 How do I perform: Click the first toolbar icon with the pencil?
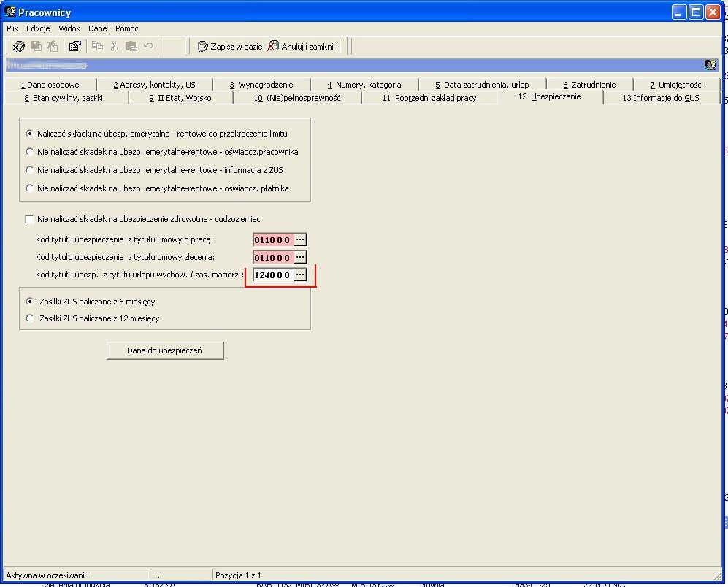(18, 46)
